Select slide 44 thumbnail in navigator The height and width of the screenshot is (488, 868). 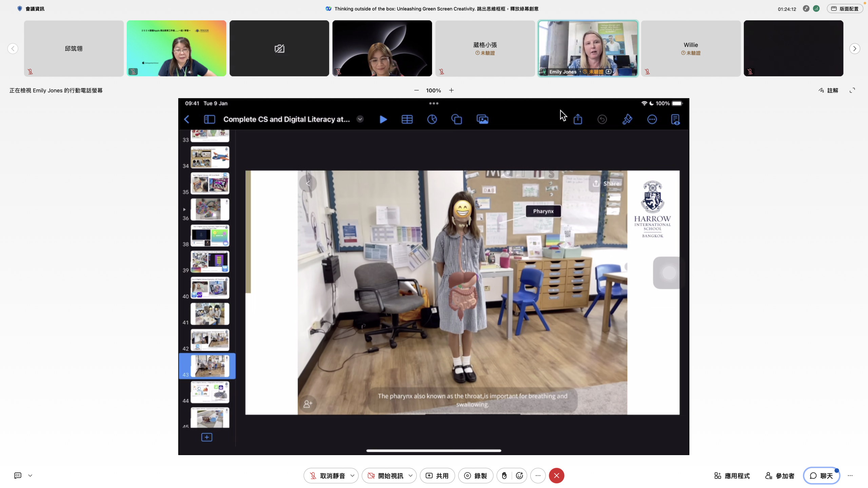(210, 392)
